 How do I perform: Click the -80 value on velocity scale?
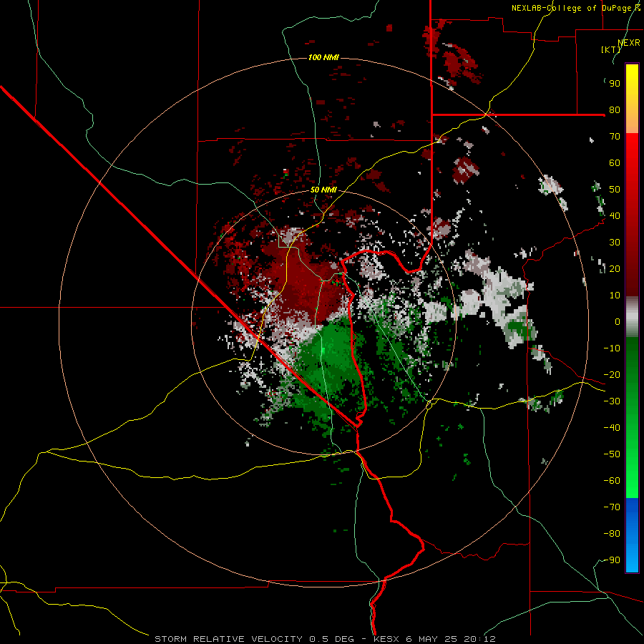click(612, 534)
